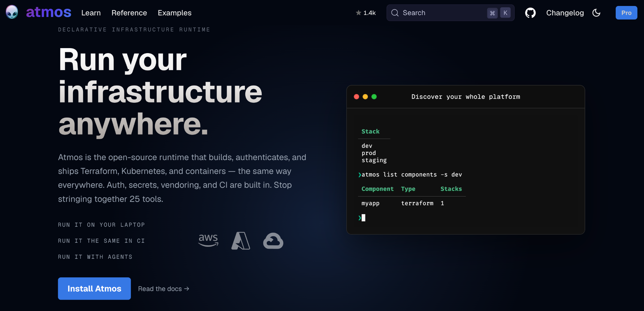Click the "myapp" component cell

pyautogui.click(x=370, y=203)
